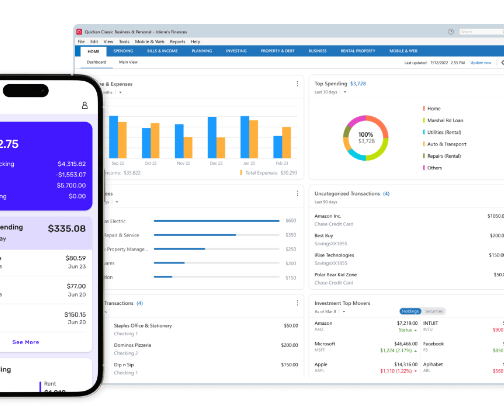Open the Tools menu
Screen dimensions: 504x406
pos(124,42)
